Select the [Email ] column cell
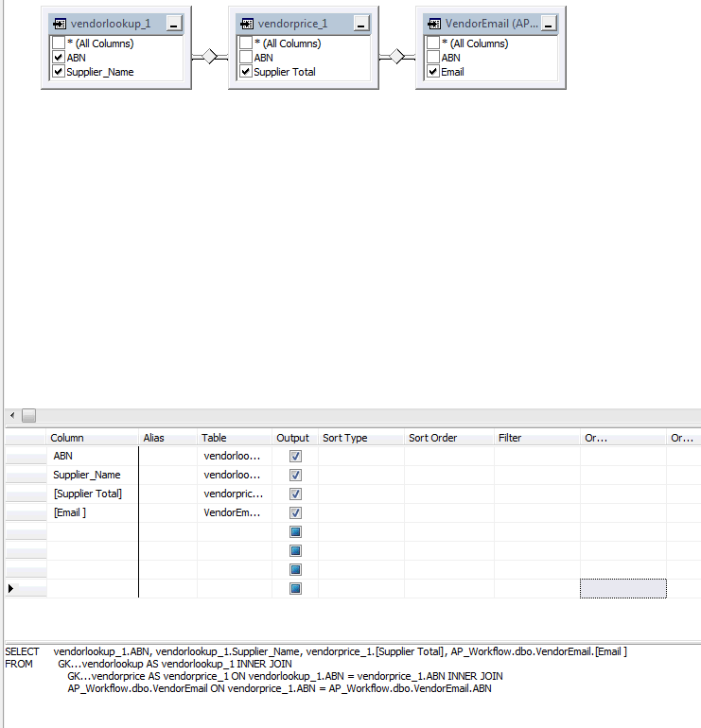This screenshot has width=701, height=728. click(x=93, y=513)
